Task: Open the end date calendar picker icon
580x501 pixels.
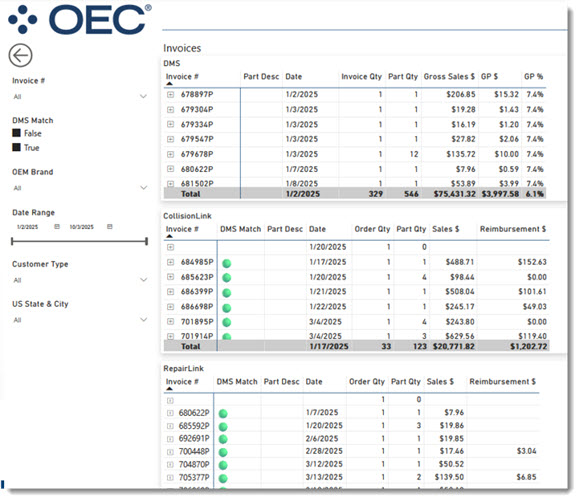Action: pos(110,226)
